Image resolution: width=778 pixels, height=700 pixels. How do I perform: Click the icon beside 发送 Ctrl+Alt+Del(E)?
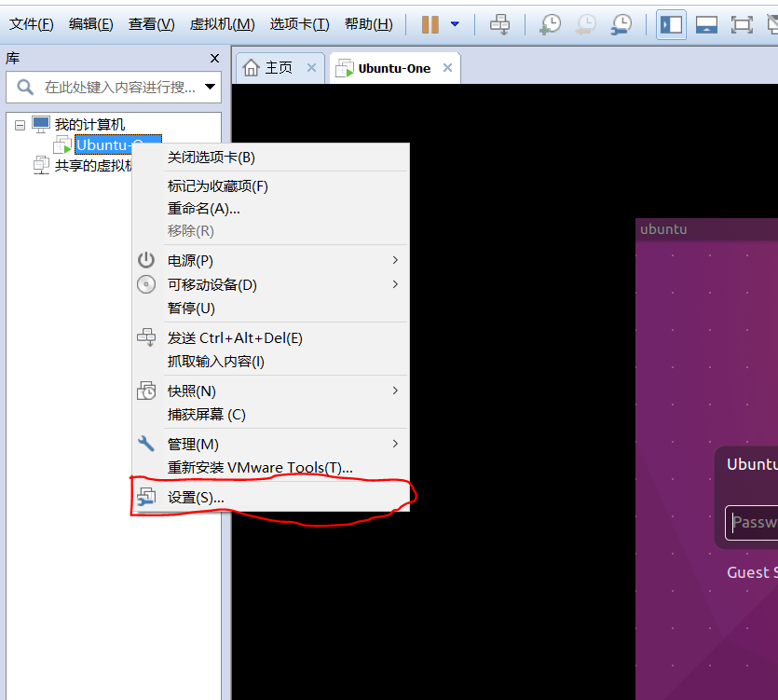[x=146, y=337]
